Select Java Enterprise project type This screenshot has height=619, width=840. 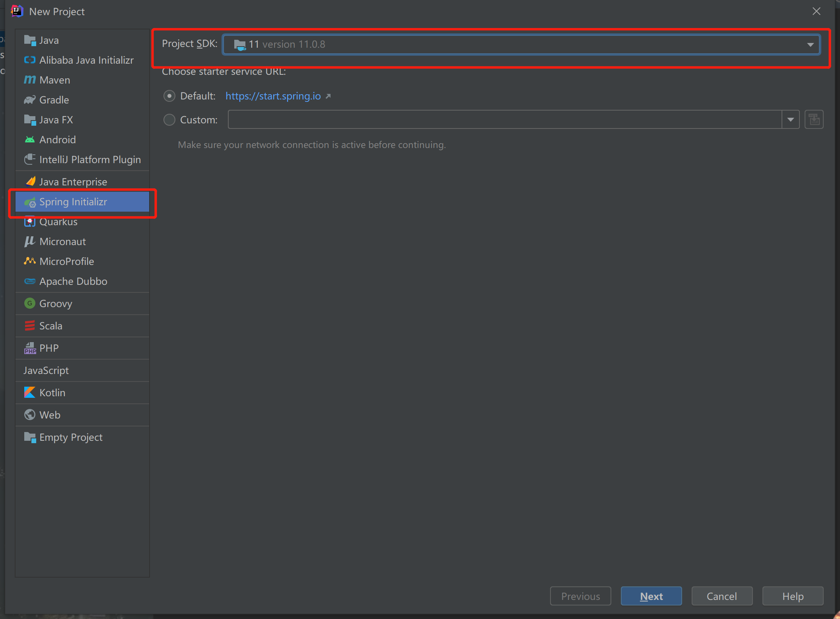(x=73, y=182)
